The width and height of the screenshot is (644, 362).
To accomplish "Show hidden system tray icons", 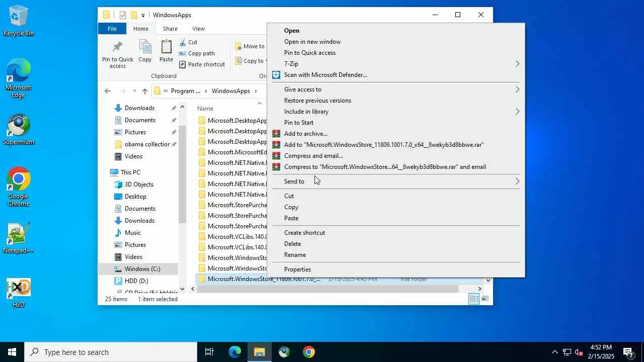I will (555, 352).
